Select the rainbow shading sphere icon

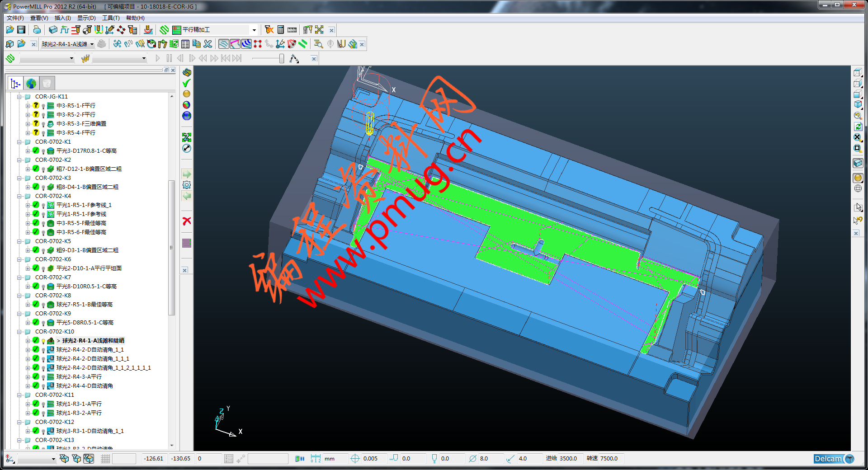click(x=187, y=105)
